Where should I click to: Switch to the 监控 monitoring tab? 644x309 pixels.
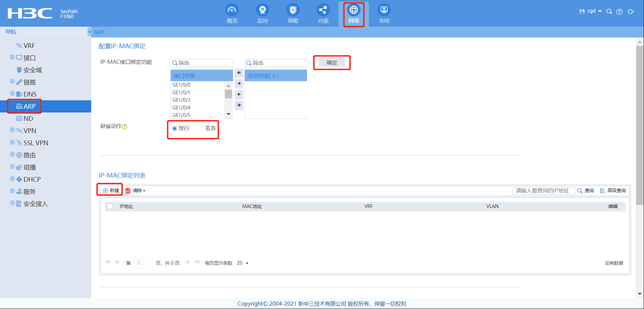point(262,14)
